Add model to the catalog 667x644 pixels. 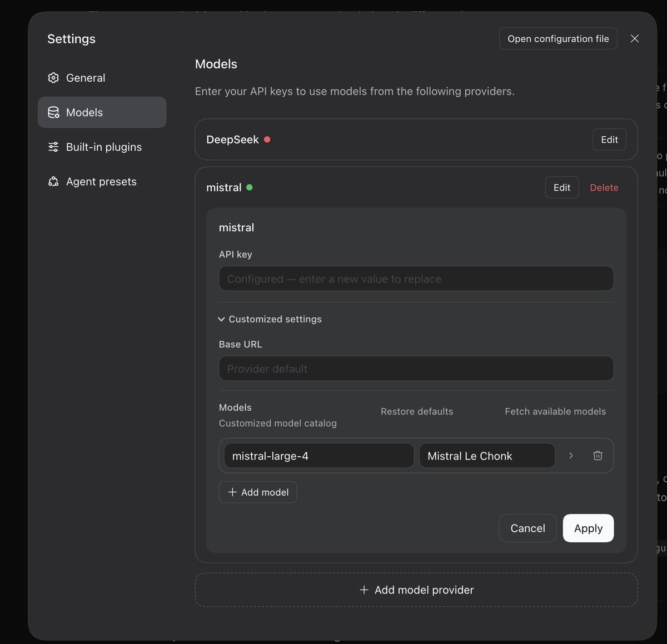point(258,492)
